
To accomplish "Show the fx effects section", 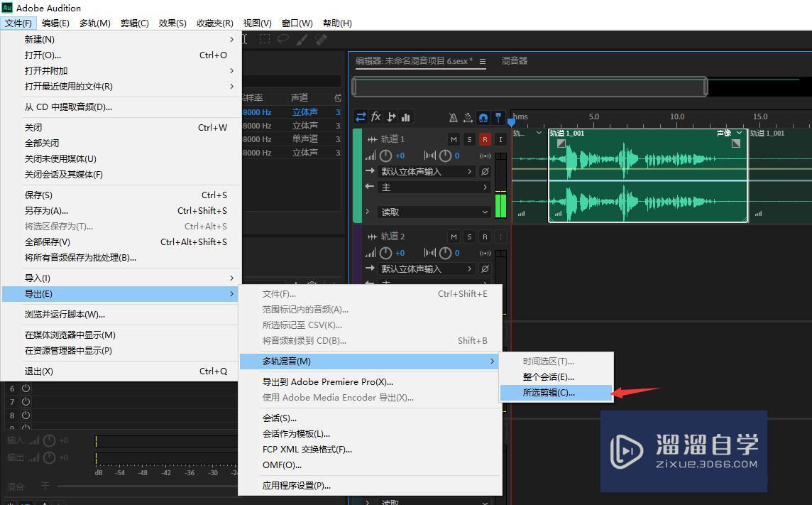I will (x=376, y=117).
